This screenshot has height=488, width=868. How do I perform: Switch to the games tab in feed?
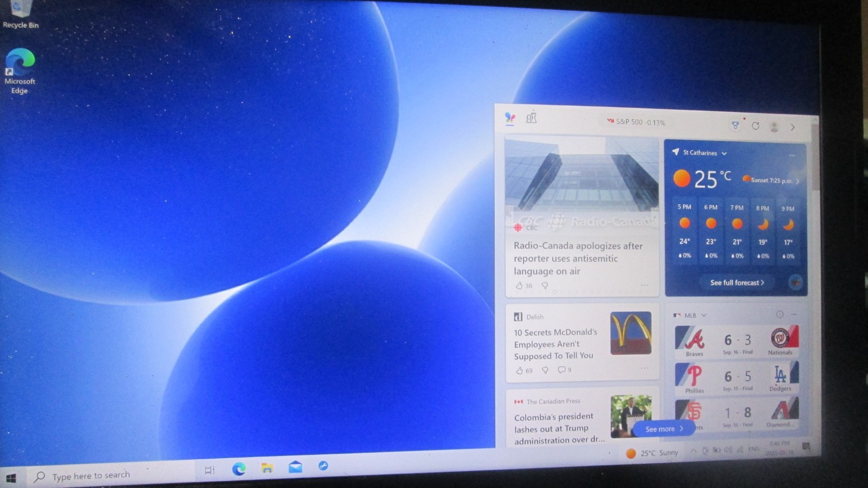pos(531,117)
